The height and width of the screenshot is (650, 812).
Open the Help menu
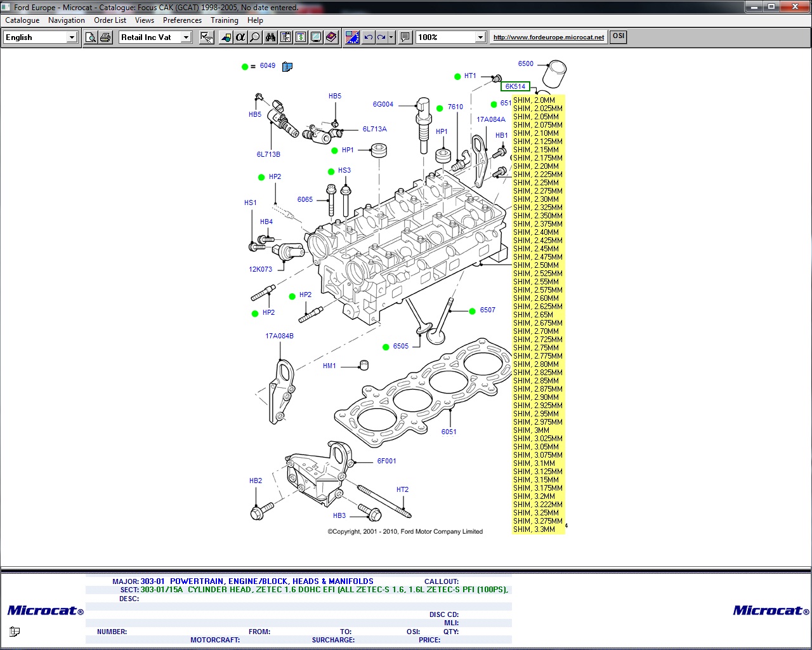point(255,20)
